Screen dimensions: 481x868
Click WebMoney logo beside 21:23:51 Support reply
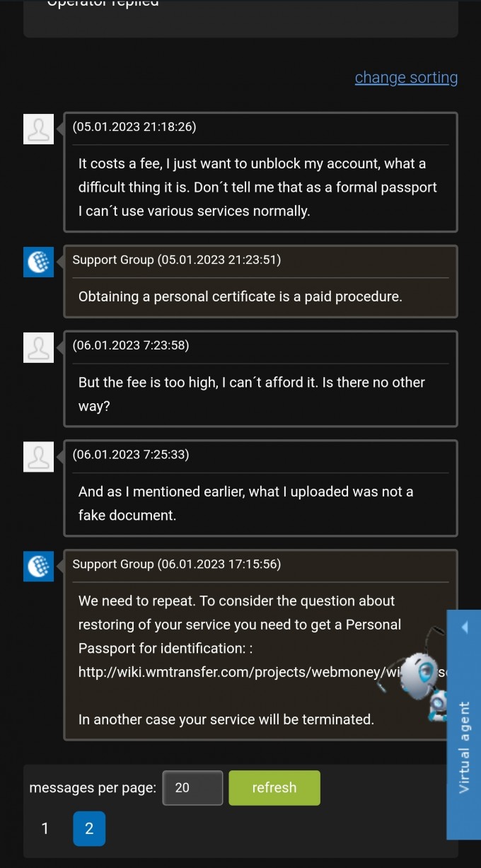click(x=38, y=262)
